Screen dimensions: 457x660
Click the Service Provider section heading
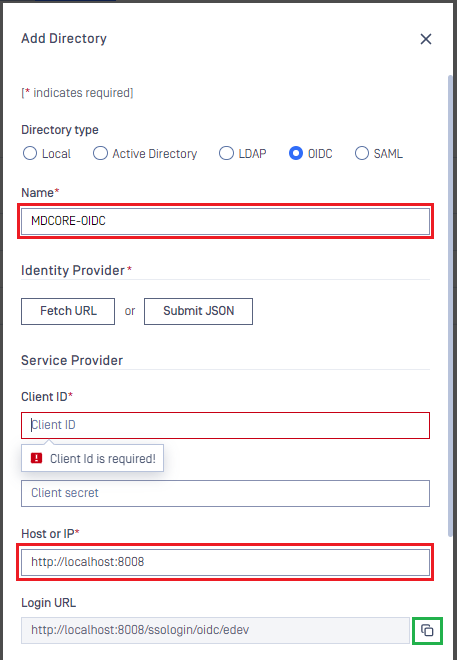click(x=72, y=360)
